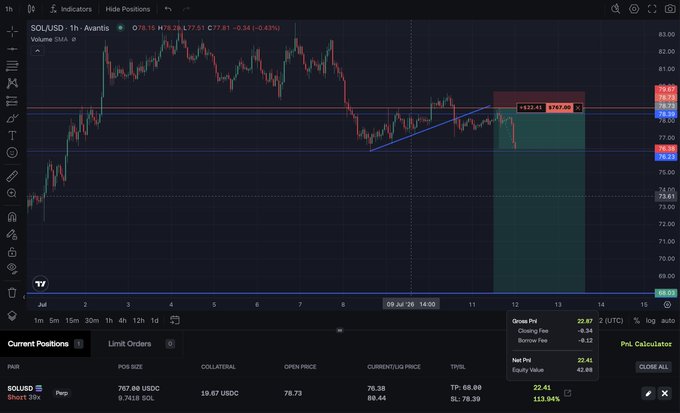The height and width of the screenshot is (413, 680).
Task: Open the Current Positions tab
Action: click(45, 344)
